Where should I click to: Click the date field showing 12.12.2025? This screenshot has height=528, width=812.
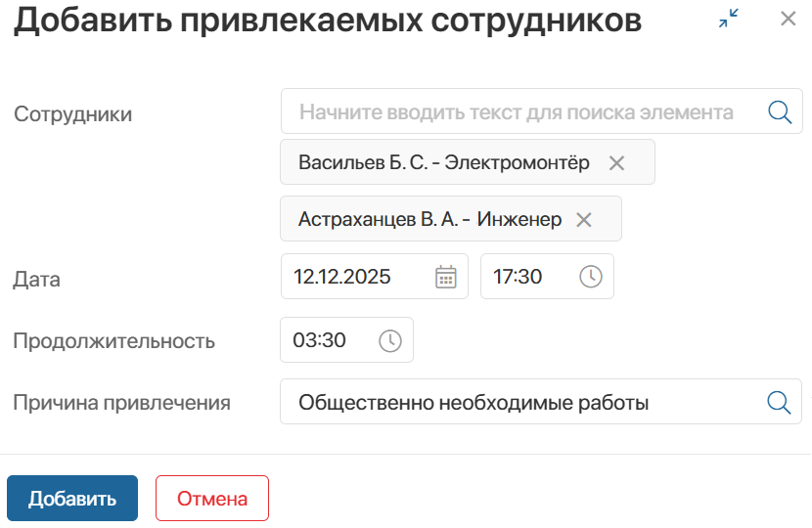tap(357, 277)
